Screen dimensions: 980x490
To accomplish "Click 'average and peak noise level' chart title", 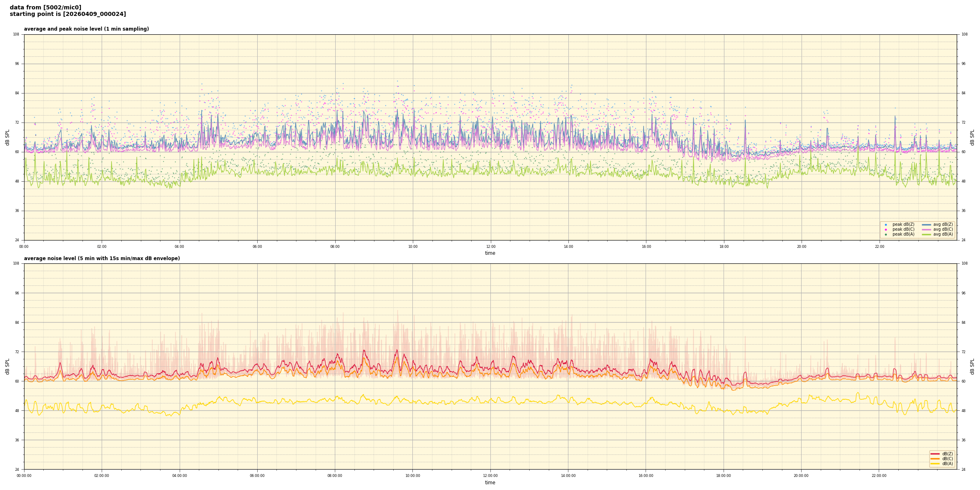I will (x=86, y=29).
